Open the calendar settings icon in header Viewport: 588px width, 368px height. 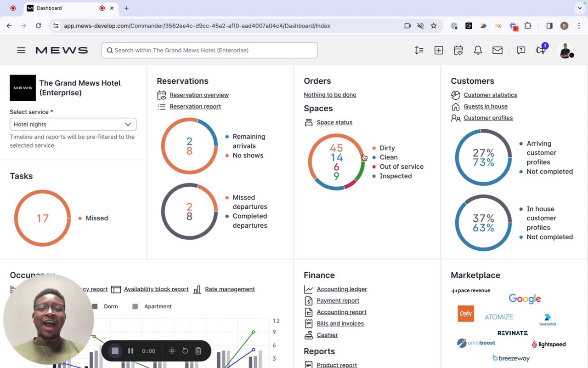click(x=458, y=50)
